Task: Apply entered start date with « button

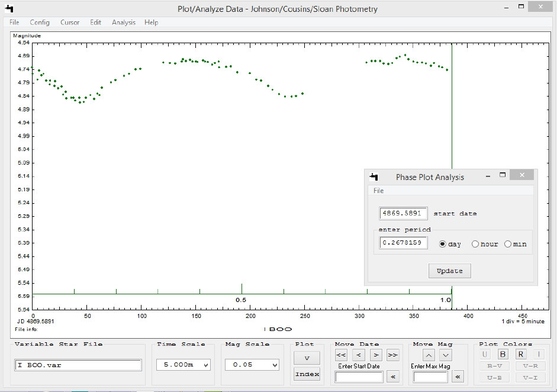Action: (x=393, y=377)
